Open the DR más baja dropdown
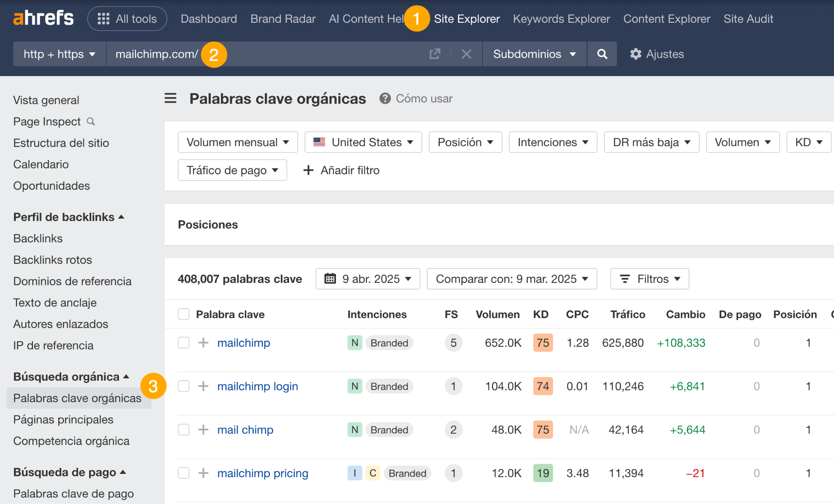This screenshot has height=504, width=834. (652, 142)
